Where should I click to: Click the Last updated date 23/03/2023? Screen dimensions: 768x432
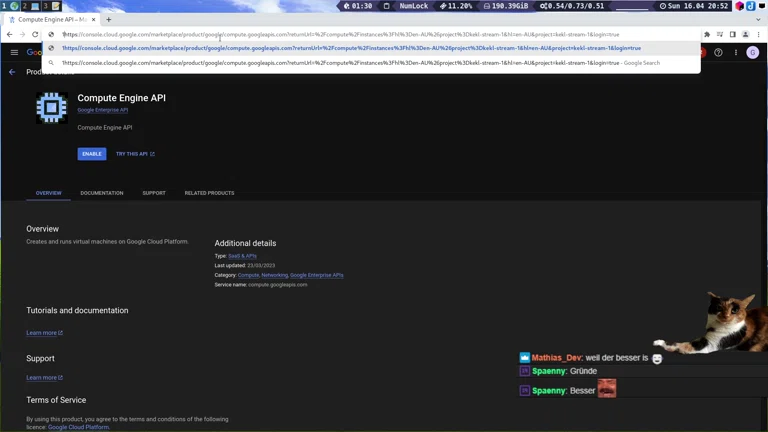(x=261, y=265)
